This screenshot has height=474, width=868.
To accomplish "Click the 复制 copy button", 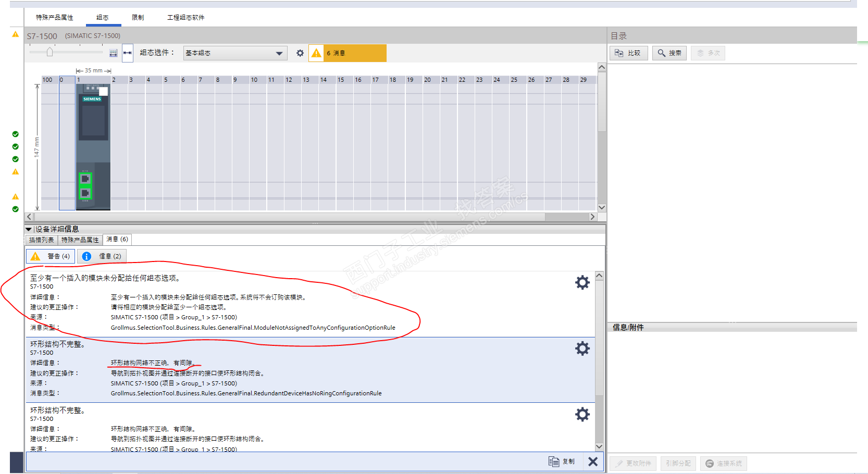I will coord(562,461).
